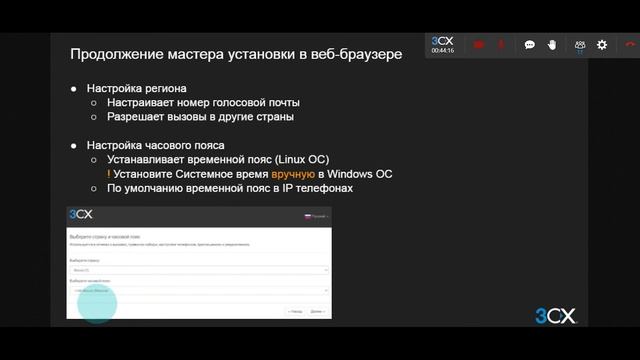This screenshot has height=360, width=640.
Task: Click the 3CX logo above the meeting timer
Action: tap(442, 41)
